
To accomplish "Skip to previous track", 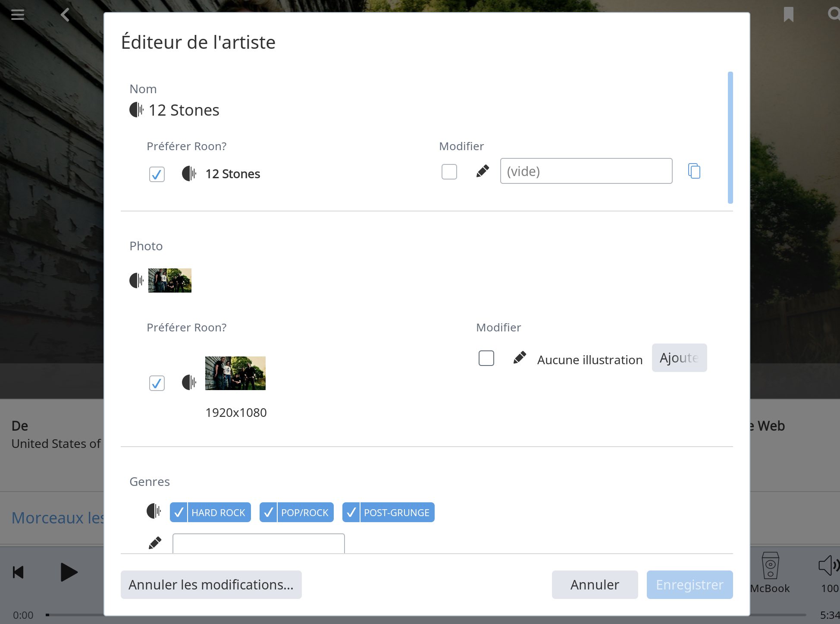I will point(18,572).
